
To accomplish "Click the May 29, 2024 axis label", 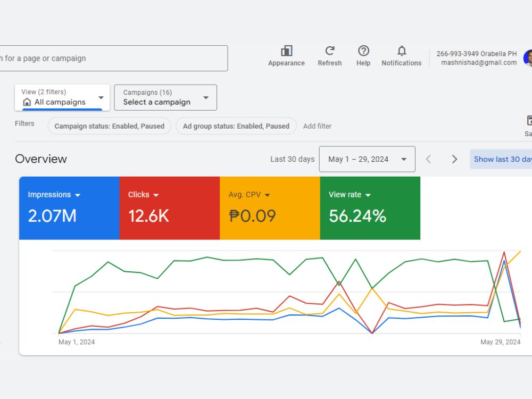I will [x=501, y=342].
